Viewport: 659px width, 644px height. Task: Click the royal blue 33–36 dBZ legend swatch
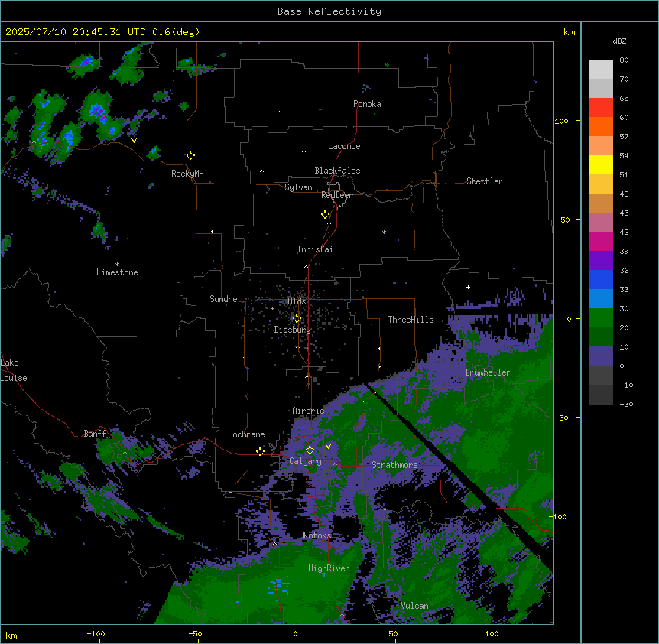[601, 279]
